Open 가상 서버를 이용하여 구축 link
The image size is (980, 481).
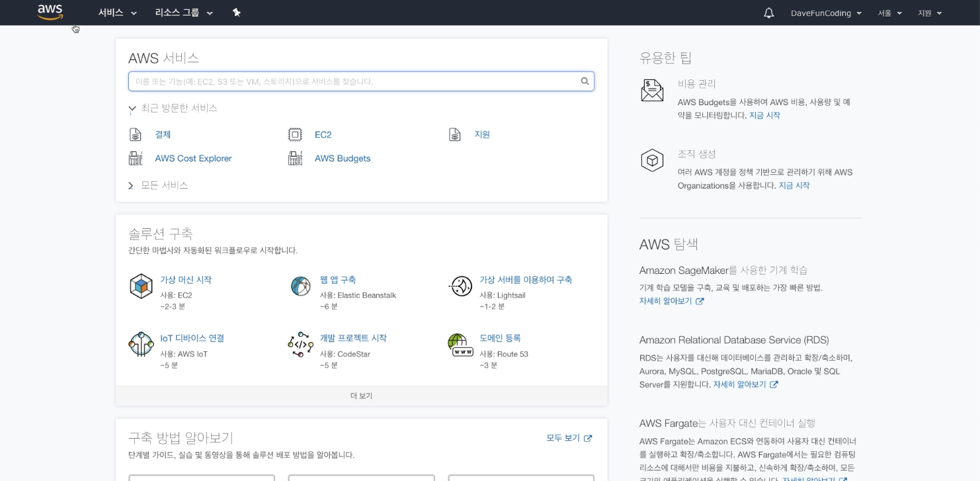[526, 280]
